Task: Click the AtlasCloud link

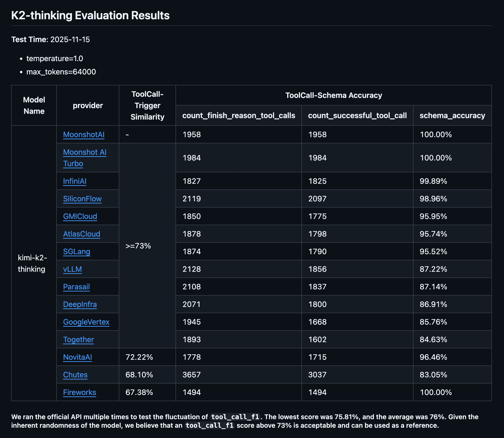Action: (81, 234)
